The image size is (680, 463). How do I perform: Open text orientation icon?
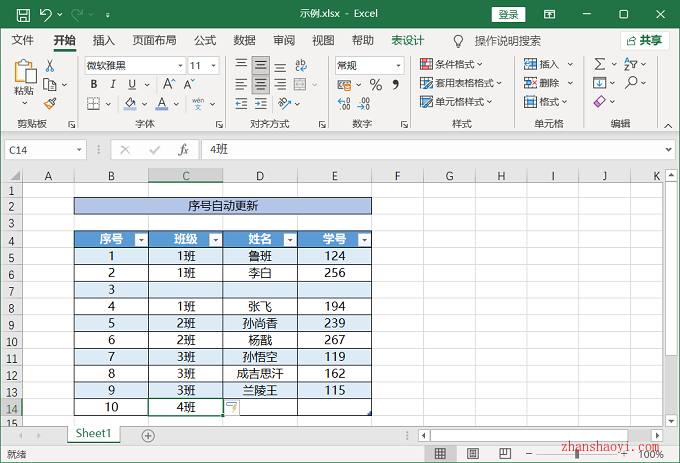(x=284, y=104)
